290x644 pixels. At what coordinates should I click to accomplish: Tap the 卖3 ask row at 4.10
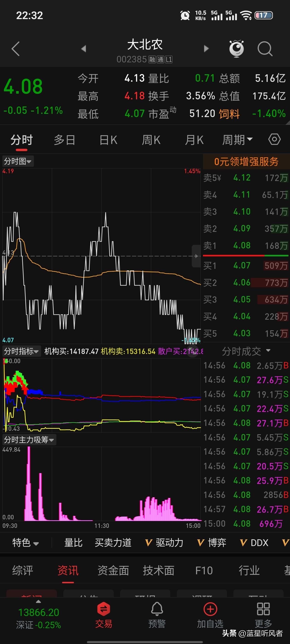pyautogui.click(x=246, y=212)
